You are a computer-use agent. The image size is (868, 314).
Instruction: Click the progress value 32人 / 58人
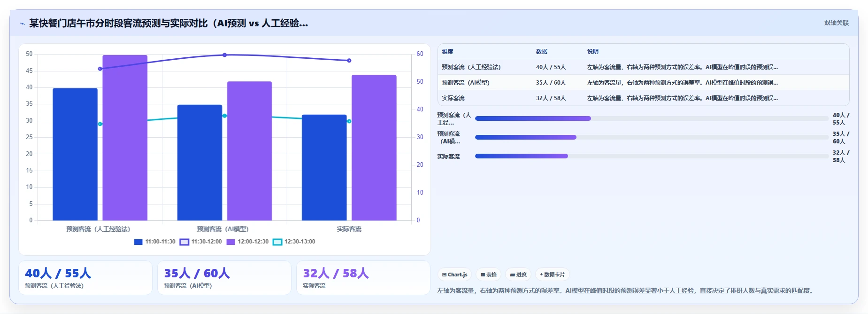(840, 157)
